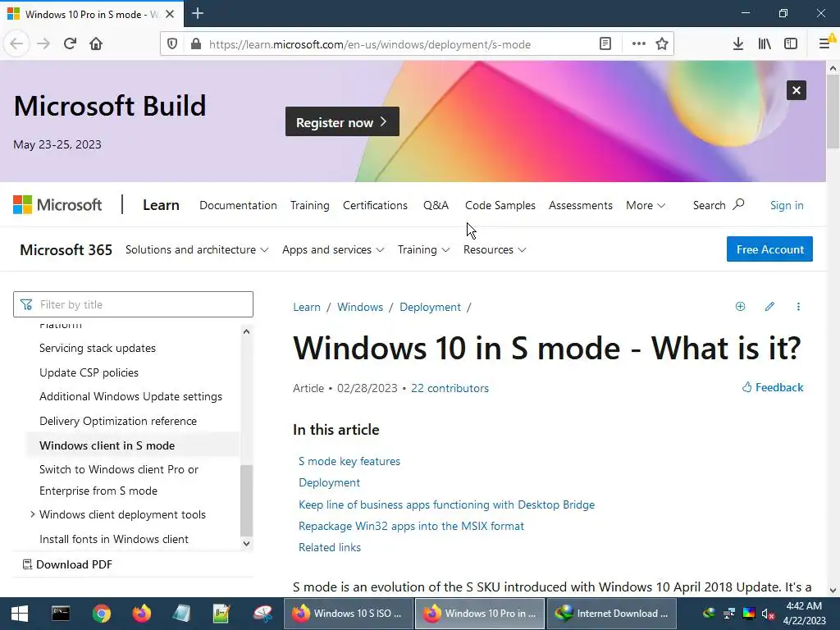Viewport: 840px width, 630px height.
Task: Click the muted volume tray icon
Action: pyautogui.click(x=768, y=614)
